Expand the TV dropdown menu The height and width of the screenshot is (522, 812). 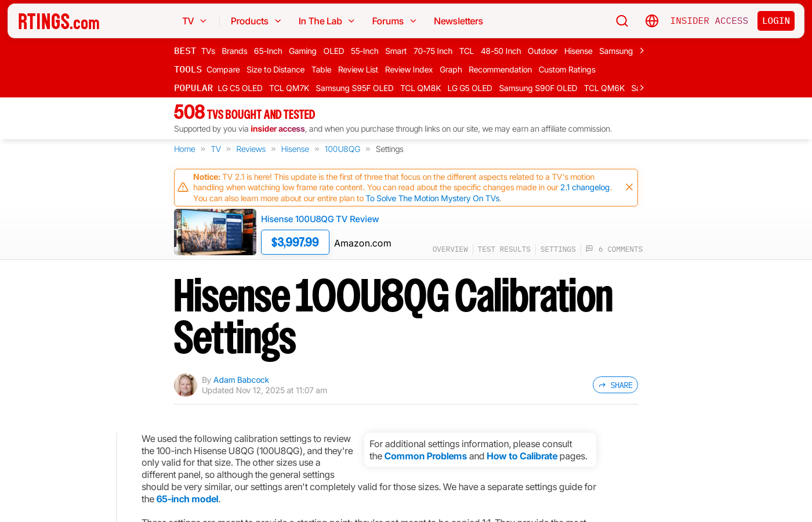point(194,21)
